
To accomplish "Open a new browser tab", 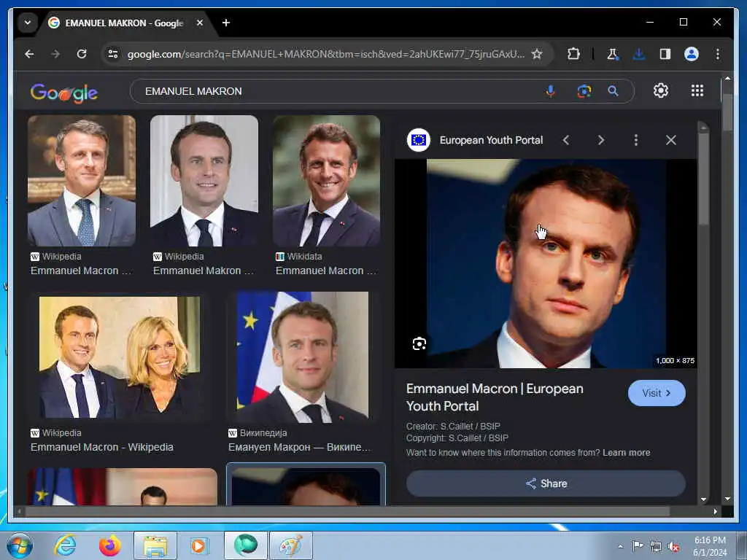I will point(226,23).
